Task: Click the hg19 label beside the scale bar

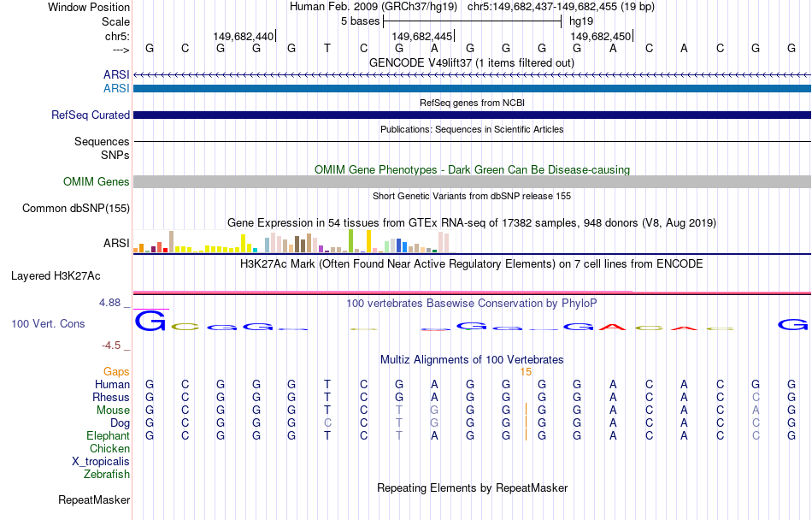Action: tap(581, 21)
